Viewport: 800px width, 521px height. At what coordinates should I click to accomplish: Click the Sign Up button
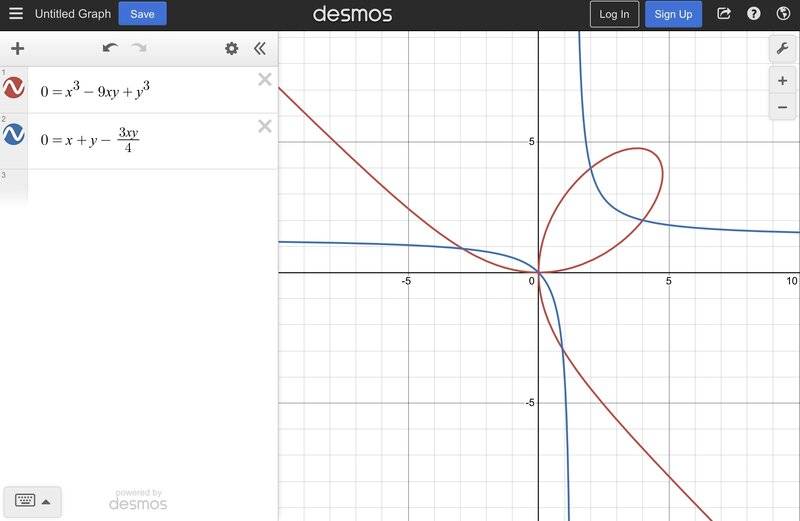tap(673, 14)
